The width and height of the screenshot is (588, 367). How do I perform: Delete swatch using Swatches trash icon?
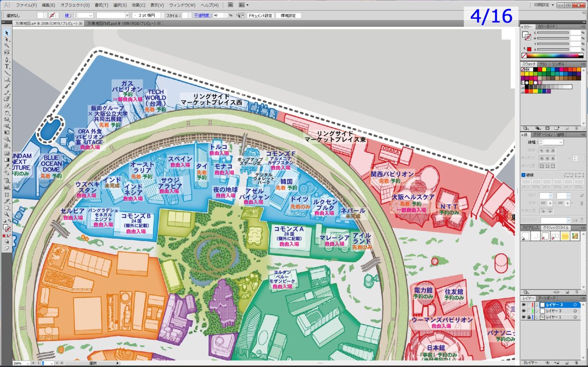(x=577, y=129)
